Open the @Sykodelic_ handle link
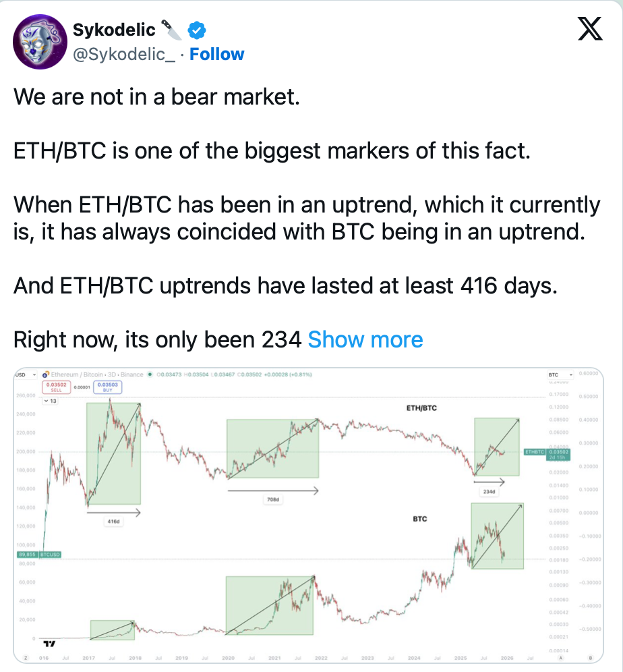 pyautogui.click(x=123, y=54)
